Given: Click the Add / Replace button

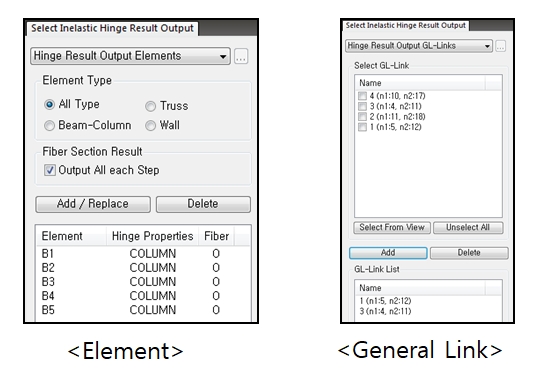Looking at the screenshot, I should pyautogui.click(x=93, y=204).
